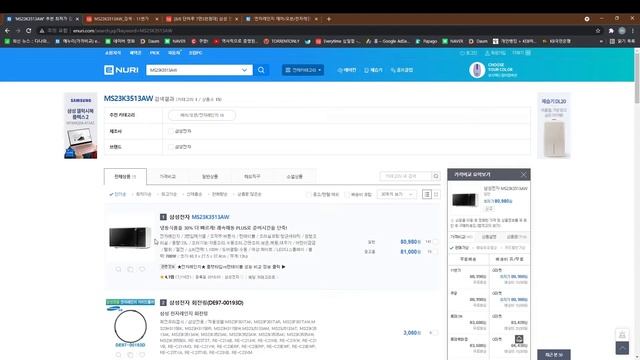Open the first product link MS23K3513AW
Screen dimensions: 640x360
pyautogui.click(x=210, y=217)
